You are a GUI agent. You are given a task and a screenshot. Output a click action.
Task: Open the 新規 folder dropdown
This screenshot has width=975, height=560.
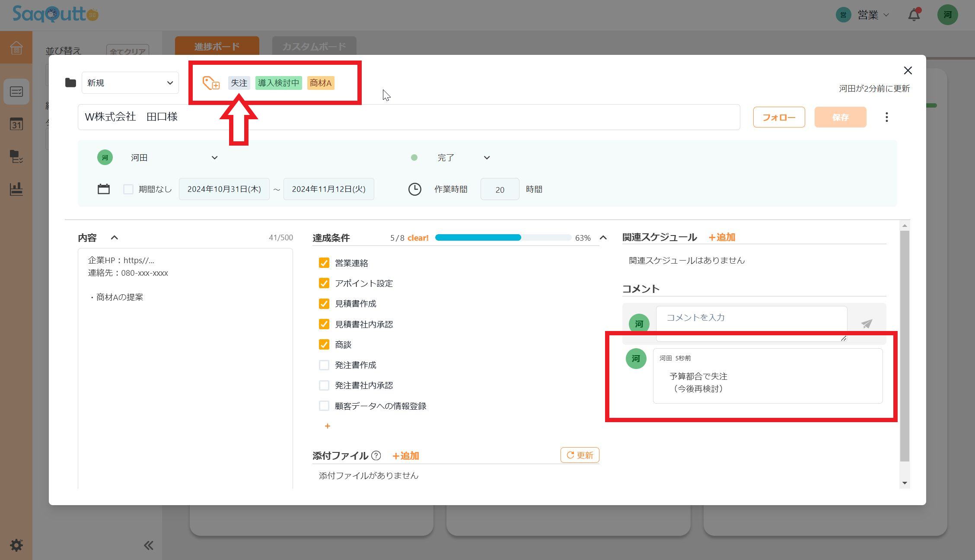tap(130, 83)
